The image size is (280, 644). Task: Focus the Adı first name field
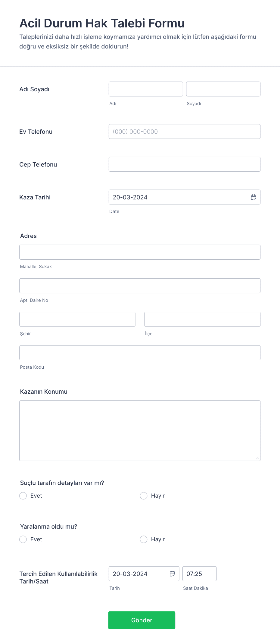pos(146,89)
